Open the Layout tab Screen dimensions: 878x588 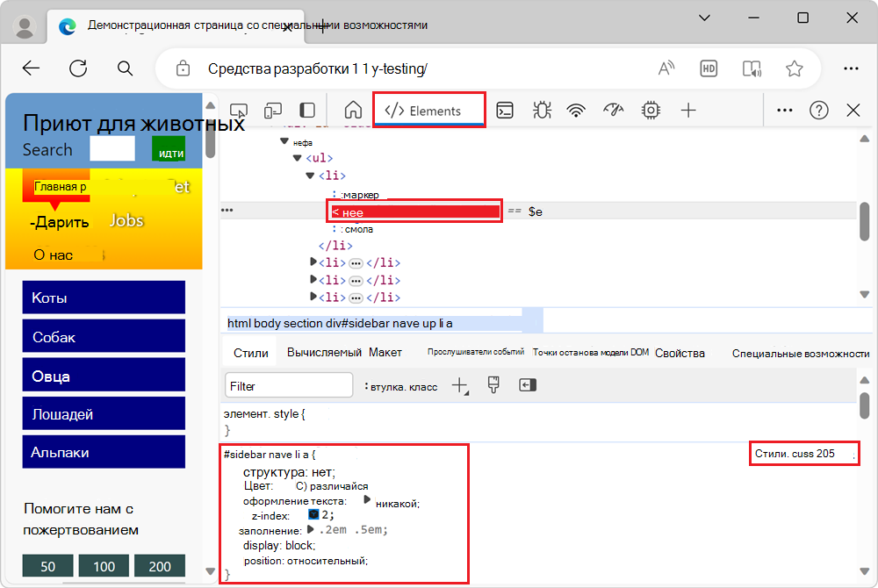coord(385,353)
